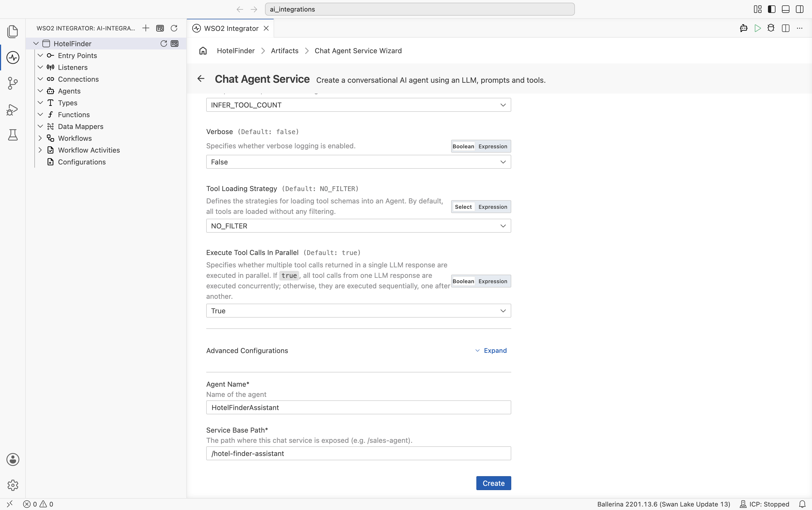Open the Verbose False dropdown
The height and width of the screenshot is (510, 812).
(x=358, y=162)
